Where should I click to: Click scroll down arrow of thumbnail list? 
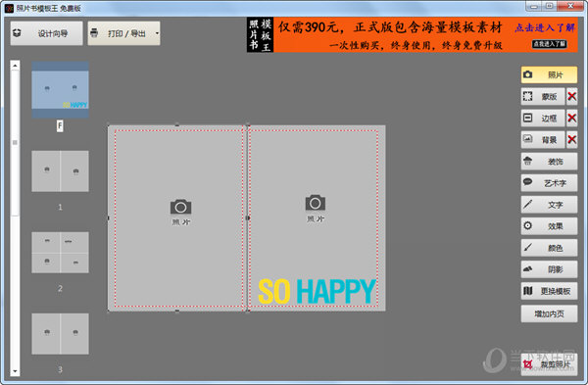tap(15, 371)
